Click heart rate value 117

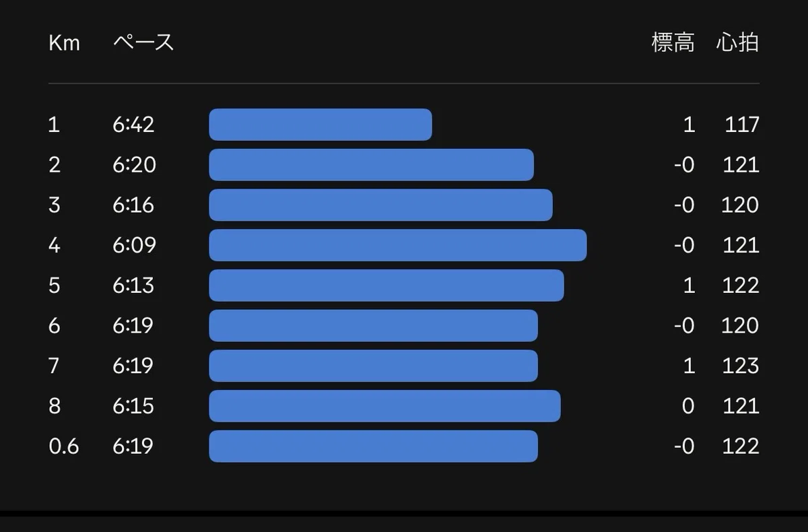pos(742,125)
